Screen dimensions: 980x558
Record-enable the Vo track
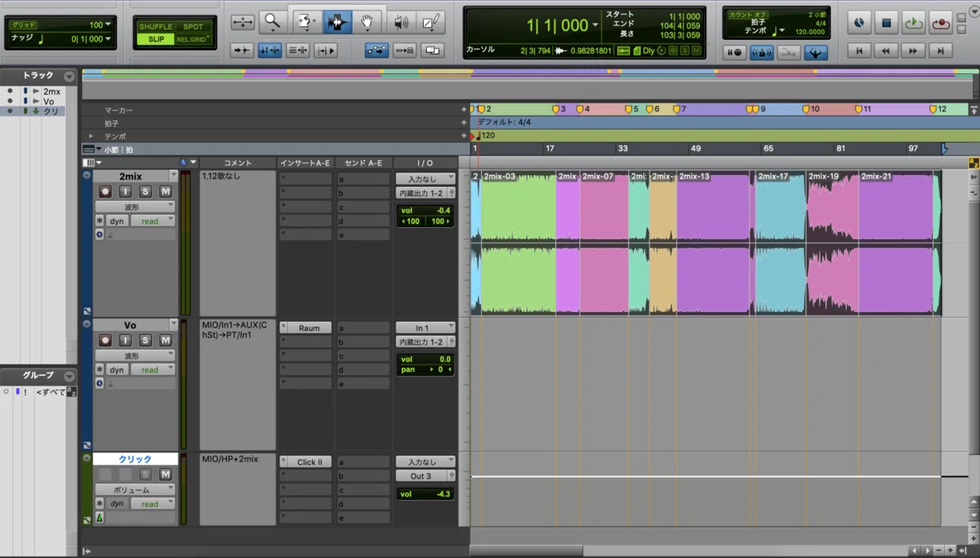coord(105,340)
